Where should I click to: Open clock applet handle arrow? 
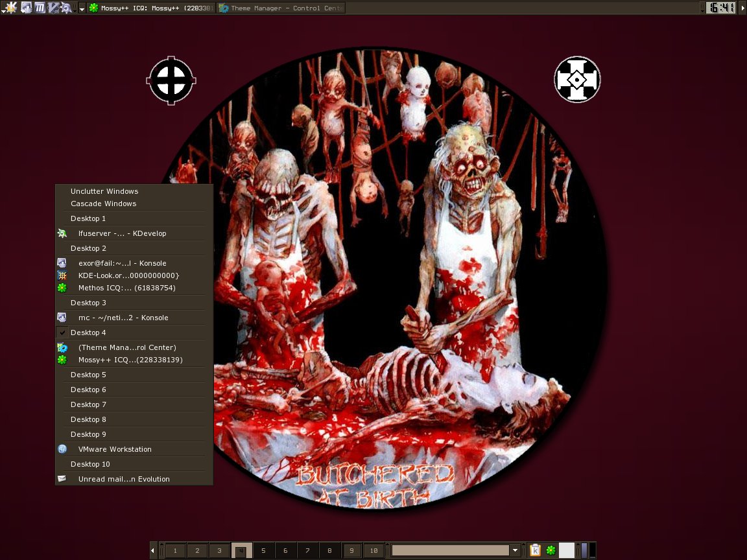click(702, 8)
